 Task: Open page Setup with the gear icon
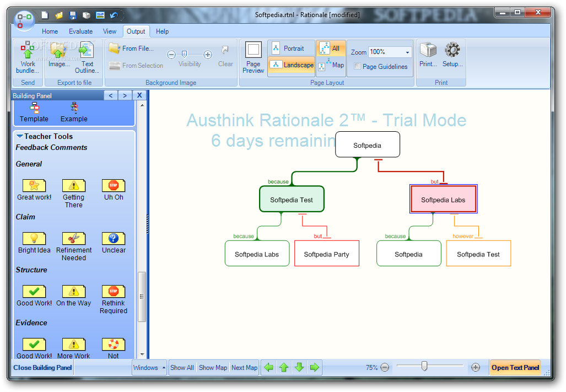[x=452, y=55]
